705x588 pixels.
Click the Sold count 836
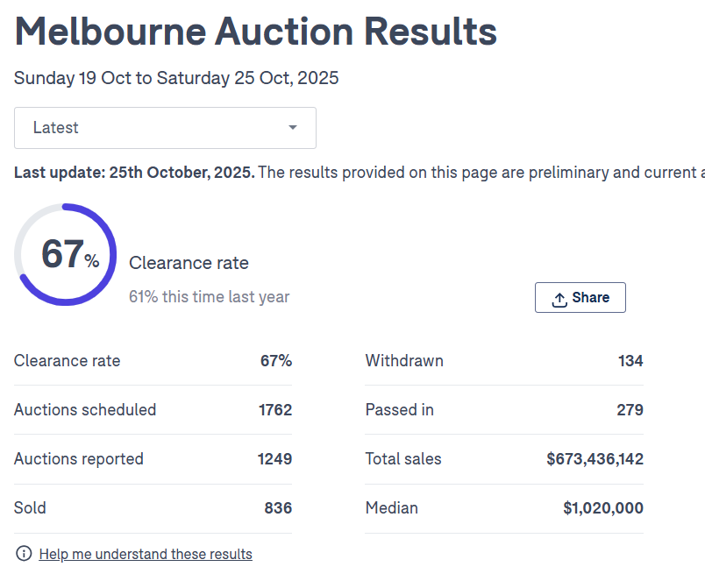coord(278,508)
